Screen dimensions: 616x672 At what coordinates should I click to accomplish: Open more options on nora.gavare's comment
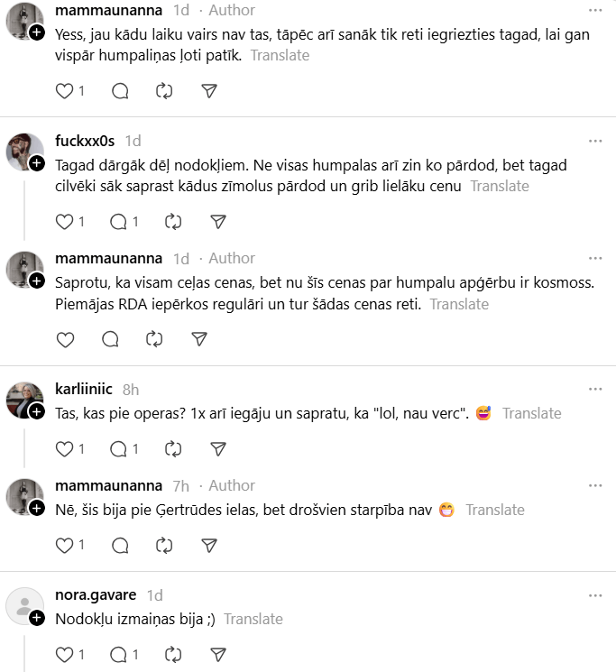click(595, 595)
